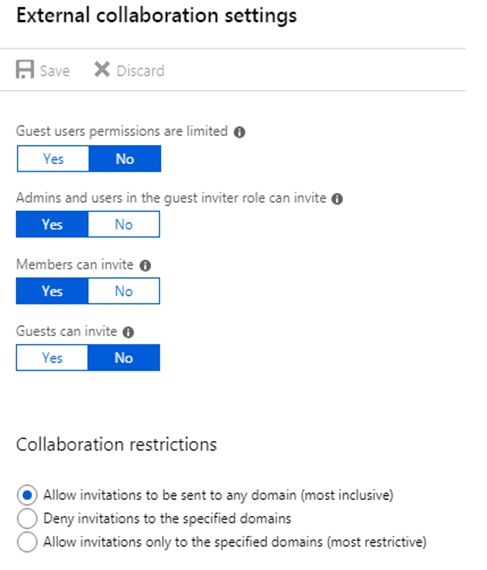Screen dimensions: 487x570
Task: Open info icon next to guest inviter role
Action: coord(337,199)
